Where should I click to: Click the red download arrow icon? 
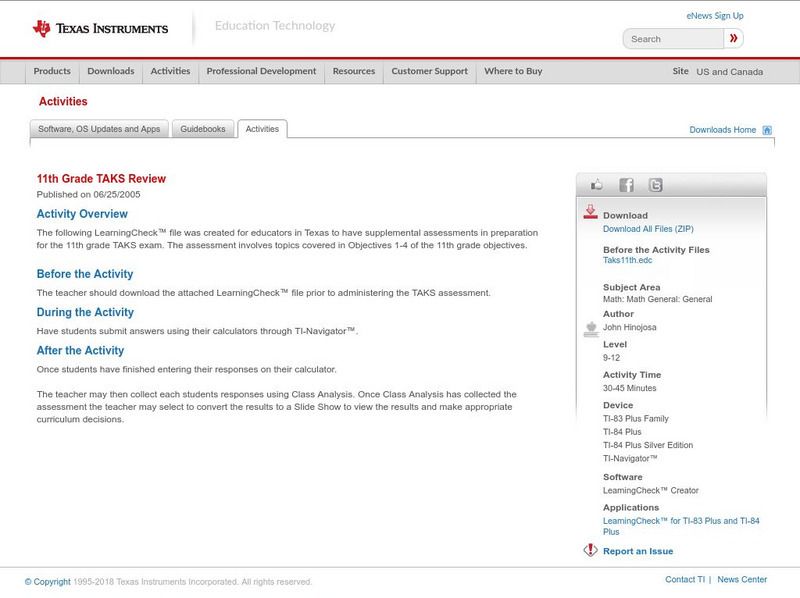[590, 212]
